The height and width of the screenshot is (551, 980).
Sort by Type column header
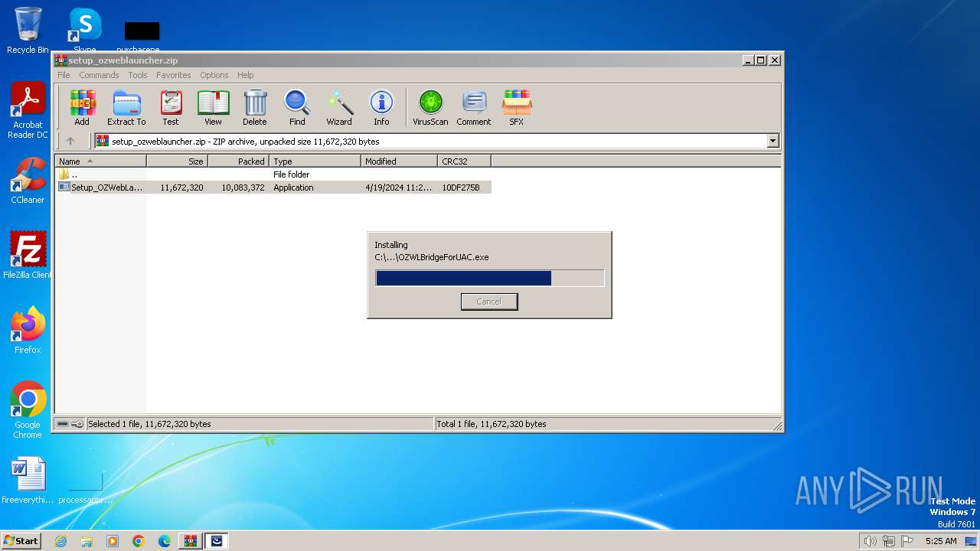(x=315, y=161)
